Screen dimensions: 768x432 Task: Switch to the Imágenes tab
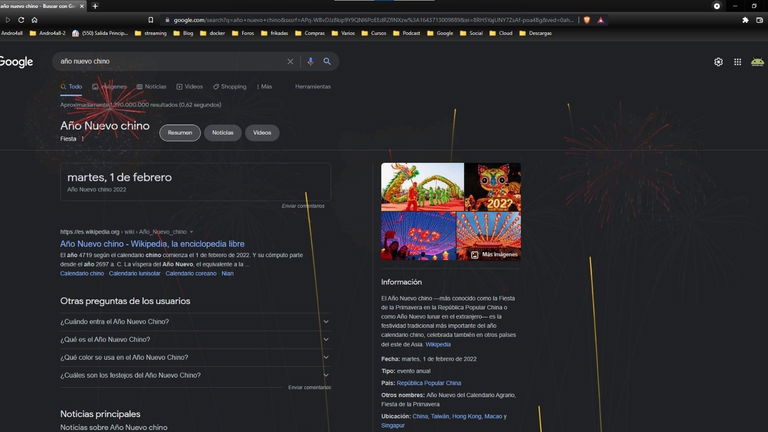coord(110,87)
